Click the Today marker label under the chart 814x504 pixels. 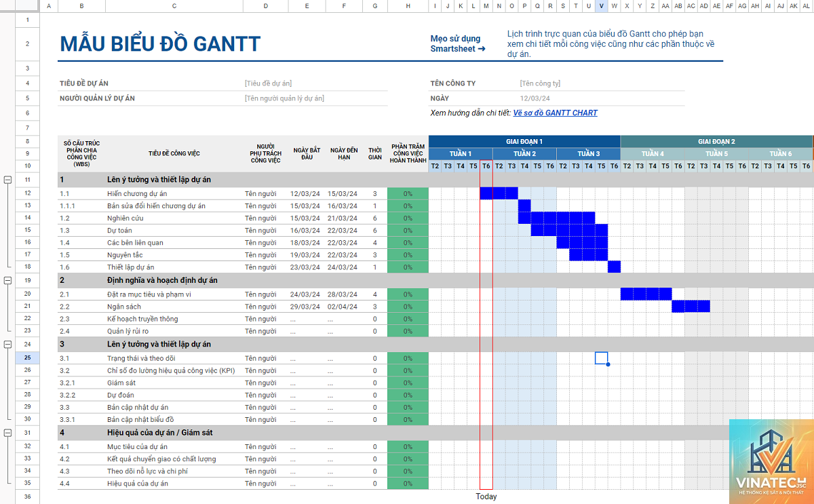pos(486,497)
